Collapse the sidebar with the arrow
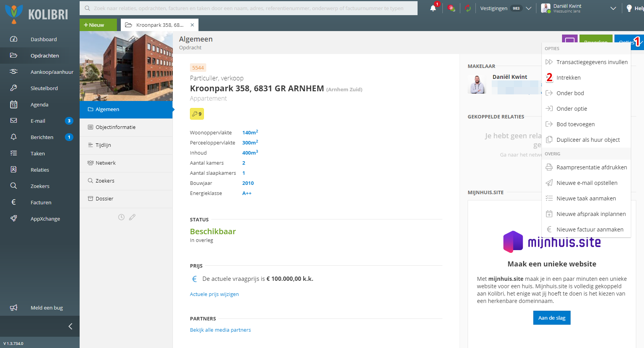Viewport: 644px width, 348px height. (x=70, y=326)
